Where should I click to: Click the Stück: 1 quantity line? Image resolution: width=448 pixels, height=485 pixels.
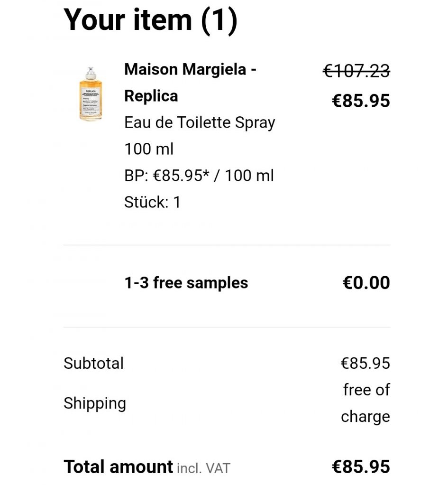click(152, 202)
